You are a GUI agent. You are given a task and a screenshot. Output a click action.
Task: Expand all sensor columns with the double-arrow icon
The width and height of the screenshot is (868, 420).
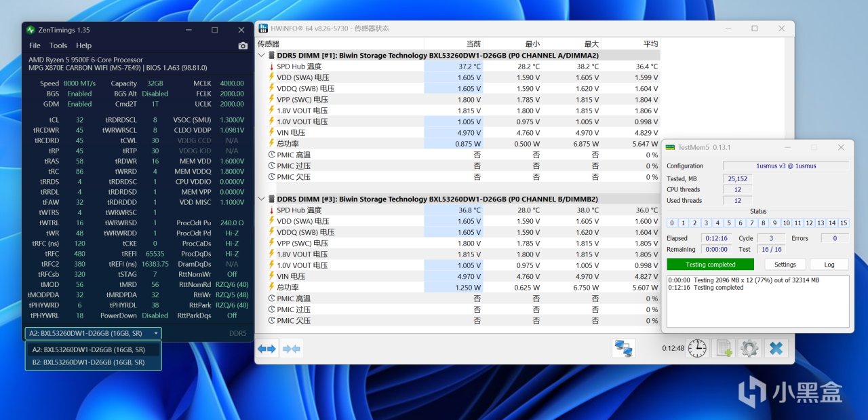point(267,349)
